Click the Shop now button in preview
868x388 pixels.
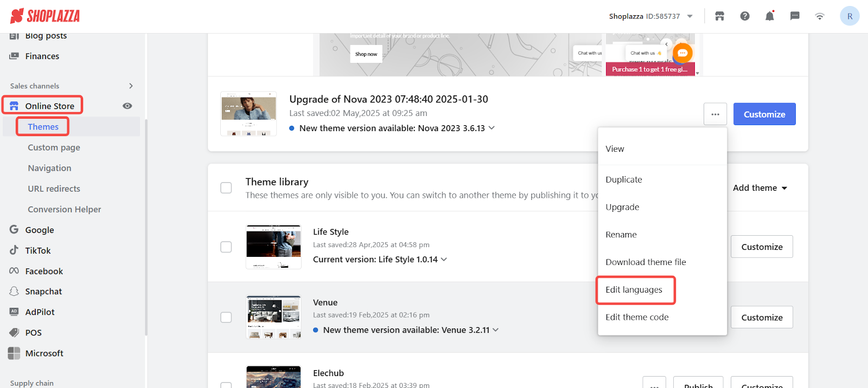point(366,54)
